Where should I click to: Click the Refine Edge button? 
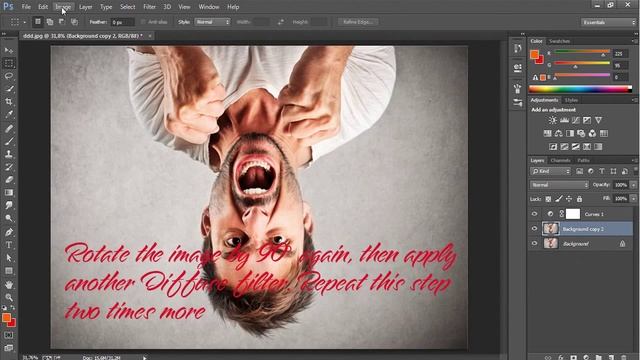(358, 22)
